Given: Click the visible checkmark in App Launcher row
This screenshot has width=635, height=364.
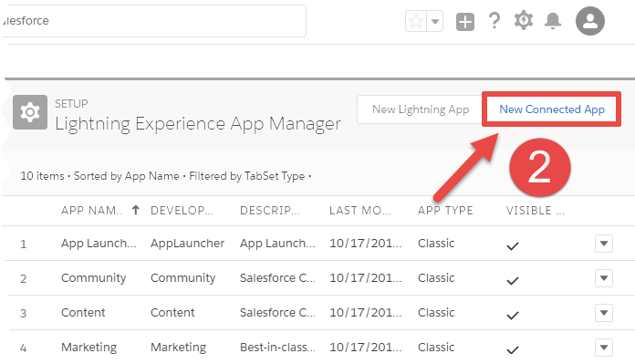Looking at the screenshot, I should [513, 245].
